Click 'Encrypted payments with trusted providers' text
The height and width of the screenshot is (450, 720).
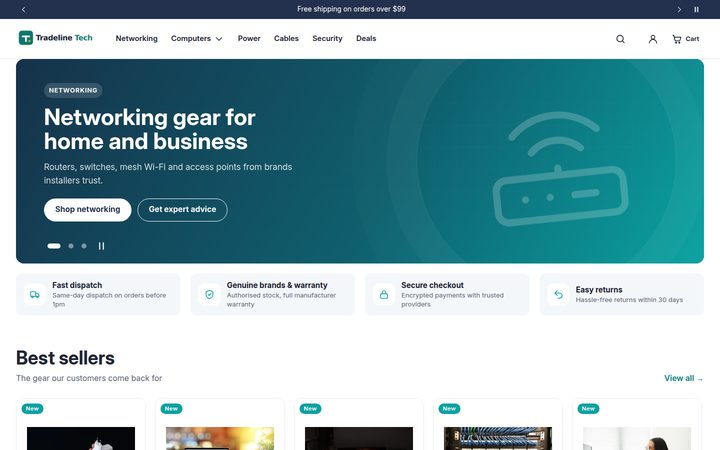(452, 300)
